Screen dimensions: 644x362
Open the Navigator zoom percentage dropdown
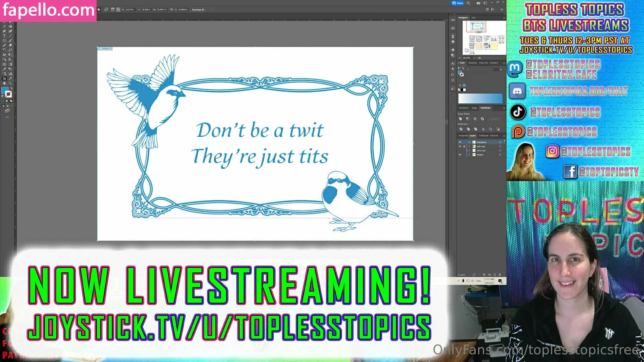(x=474, y=58)
